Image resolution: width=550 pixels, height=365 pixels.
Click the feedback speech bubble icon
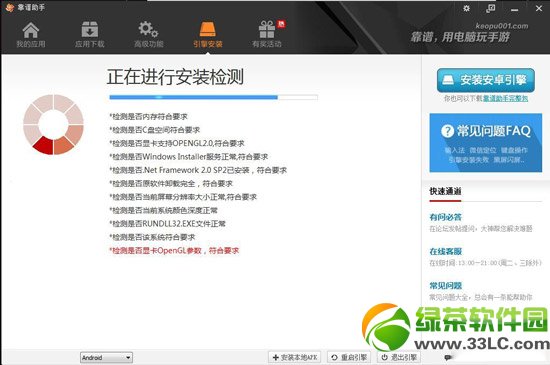448,357
